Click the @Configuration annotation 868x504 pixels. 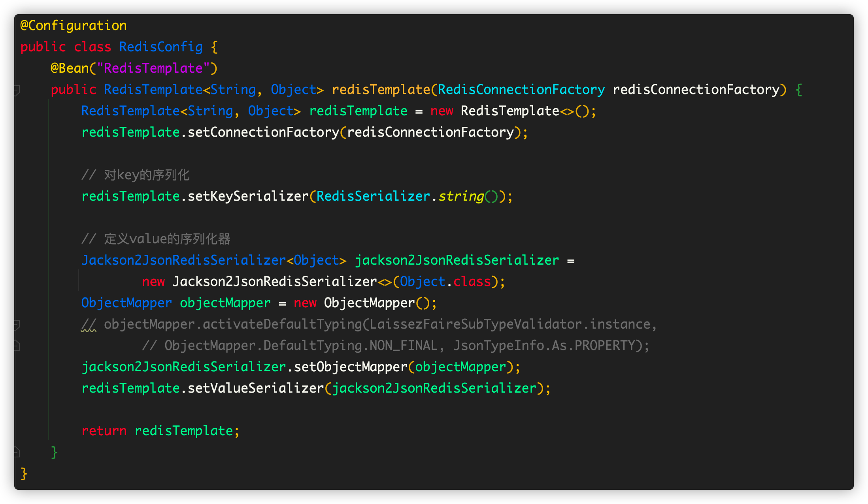point(73,25)
